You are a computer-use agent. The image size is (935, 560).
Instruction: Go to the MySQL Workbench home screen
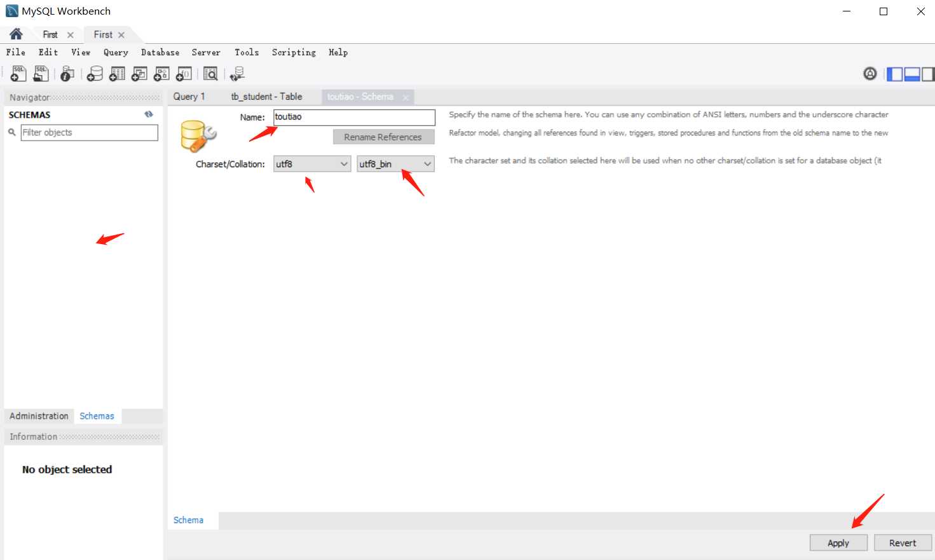[x=16, y=34]
